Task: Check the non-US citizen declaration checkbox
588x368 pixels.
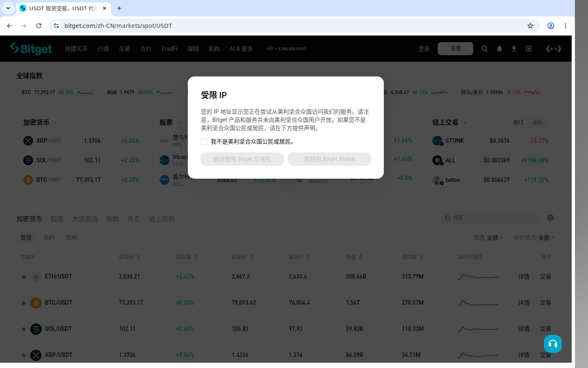Action: [x=204, y=141]
